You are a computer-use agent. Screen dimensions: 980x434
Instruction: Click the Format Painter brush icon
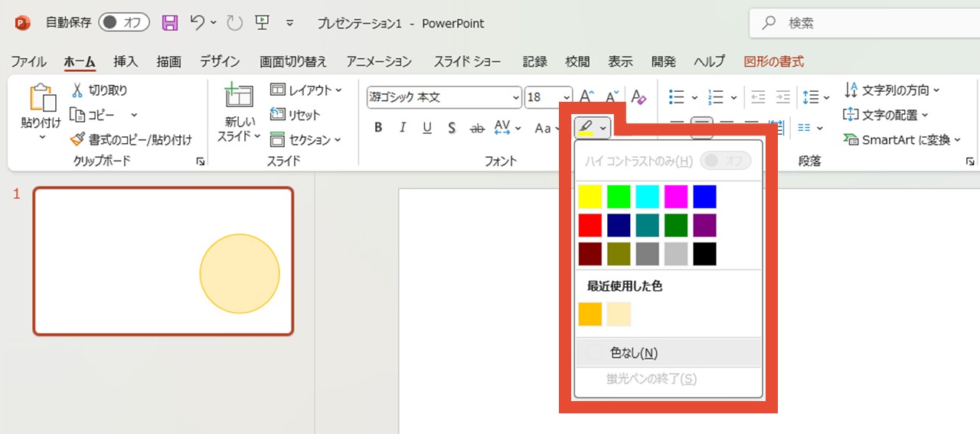pyautogui.click(x=77, y=139)
